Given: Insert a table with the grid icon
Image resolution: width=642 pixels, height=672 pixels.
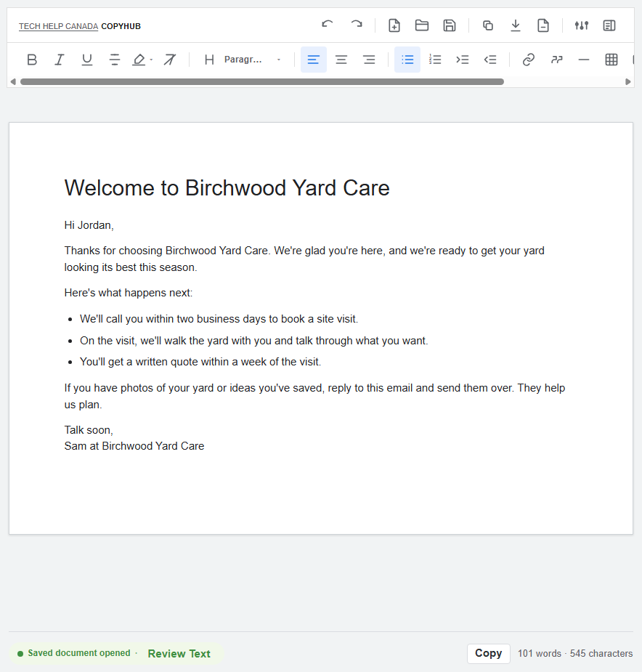Looking at the screenshot, I should (x=611, y=60).
